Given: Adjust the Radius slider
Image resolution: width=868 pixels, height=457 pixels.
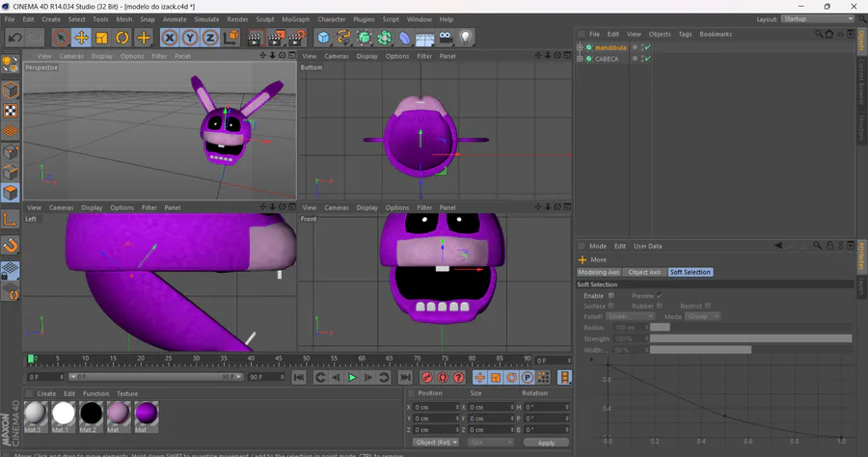Looking at the screenshot, I should pyautogui.click(x=750, y=327).
